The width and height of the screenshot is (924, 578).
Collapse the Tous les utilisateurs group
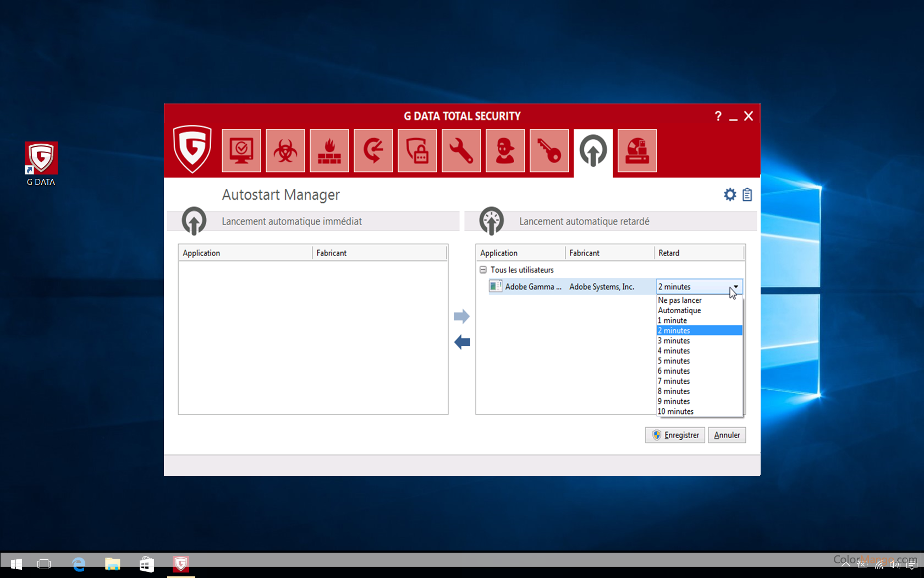coord(483,270)
